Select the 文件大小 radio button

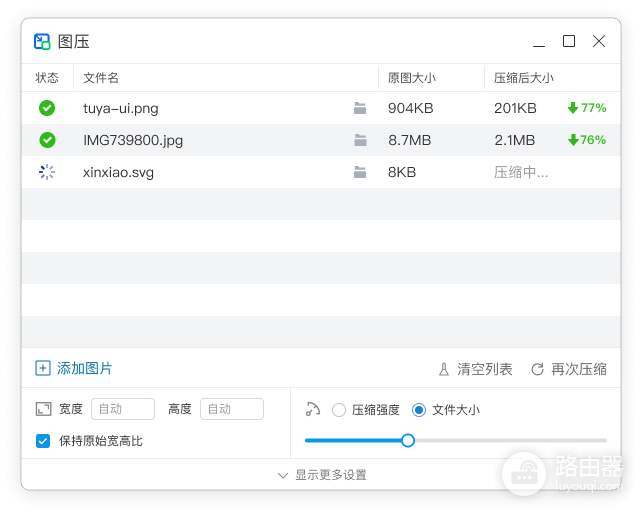click(x=419, y=410)
